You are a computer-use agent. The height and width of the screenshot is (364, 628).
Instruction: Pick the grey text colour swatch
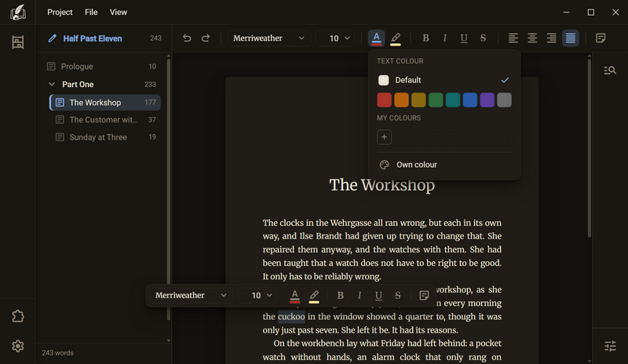coord(504,100)
